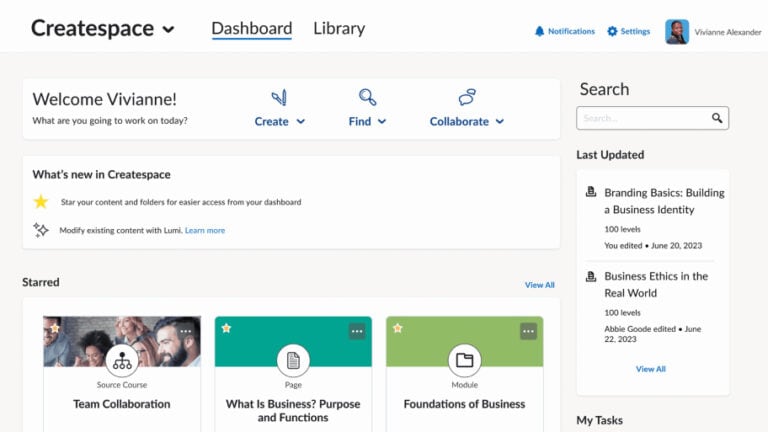Unstar the What Is Business page card
Screen dimensions: 768x432
point(226,328)
